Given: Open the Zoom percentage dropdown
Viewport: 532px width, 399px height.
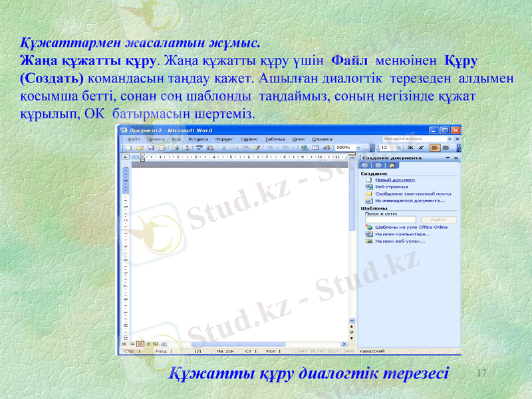Looking at the screenshot, I should pos(358,147).
